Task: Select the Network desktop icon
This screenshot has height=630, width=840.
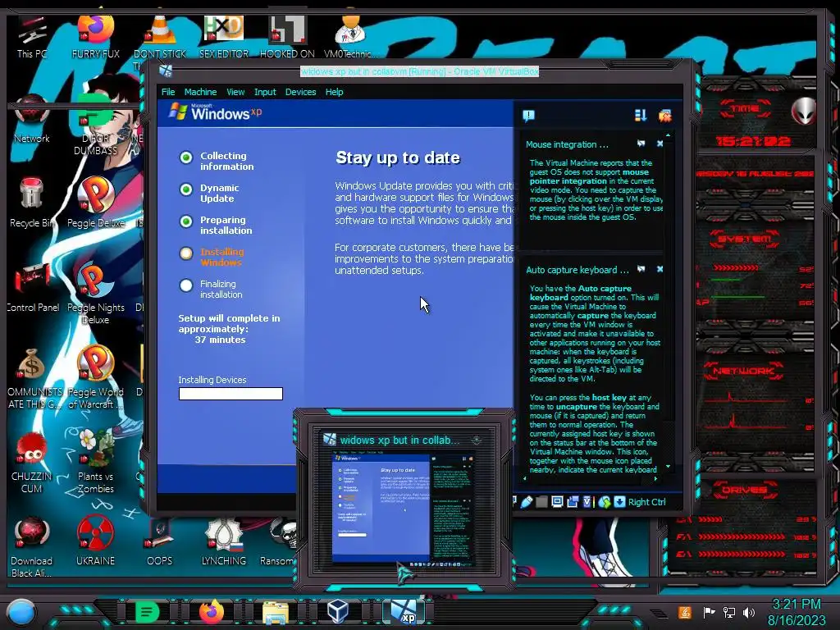Action: click(x=32, y=119)
